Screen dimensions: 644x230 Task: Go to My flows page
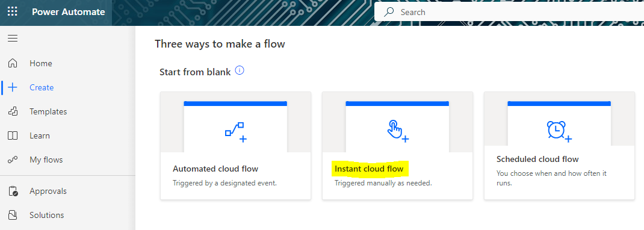coord(46,160)
